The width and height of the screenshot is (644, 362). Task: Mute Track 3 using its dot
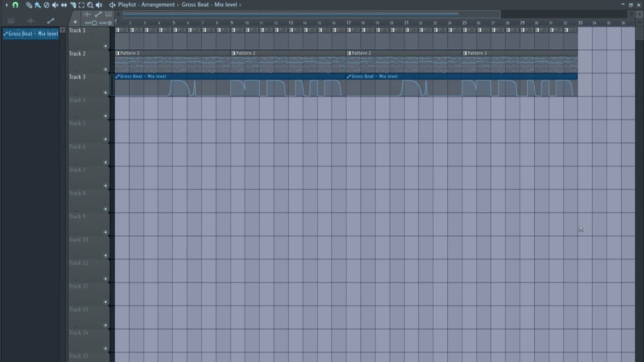coord(105,93)
